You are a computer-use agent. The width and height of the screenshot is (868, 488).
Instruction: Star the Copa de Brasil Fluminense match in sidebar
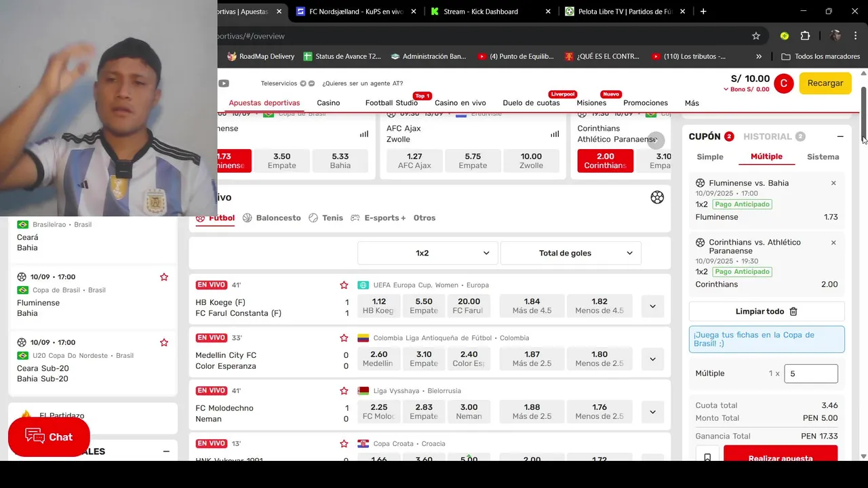pos(164,277)
